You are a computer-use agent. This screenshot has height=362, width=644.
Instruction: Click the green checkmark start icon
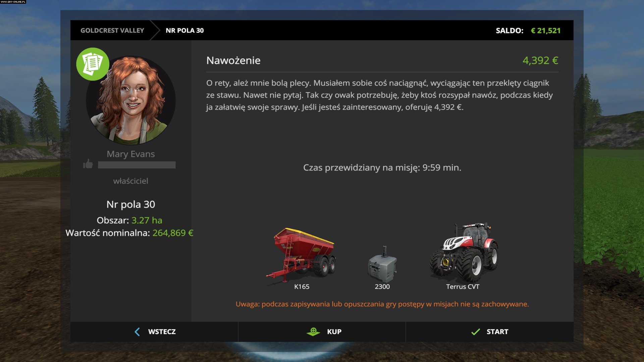tap(476, 332)
